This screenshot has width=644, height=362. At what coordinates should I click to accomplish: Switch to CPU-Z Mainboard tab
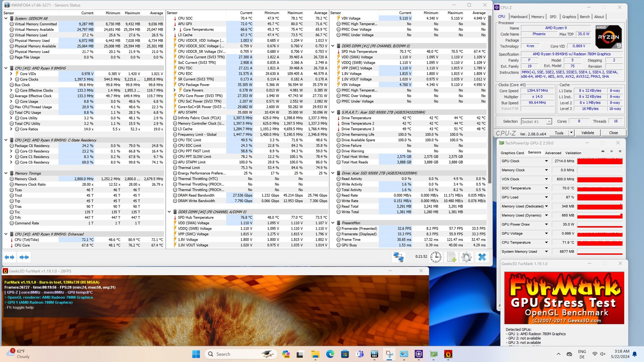click(x=519, y=17)
